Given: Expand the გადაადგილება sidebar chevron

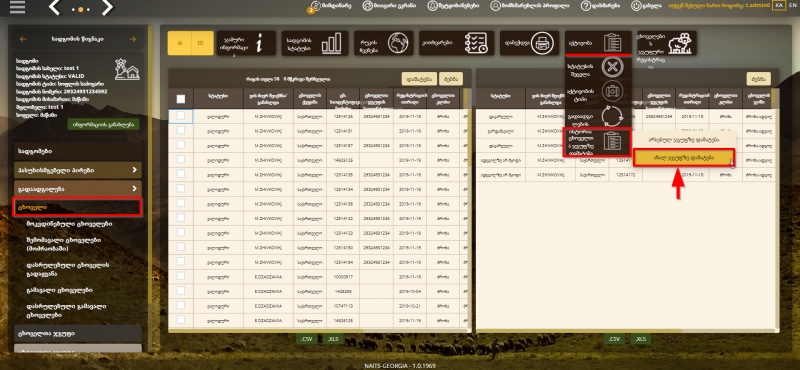Looking at the screenshot, I should click(x=134, y=189).
